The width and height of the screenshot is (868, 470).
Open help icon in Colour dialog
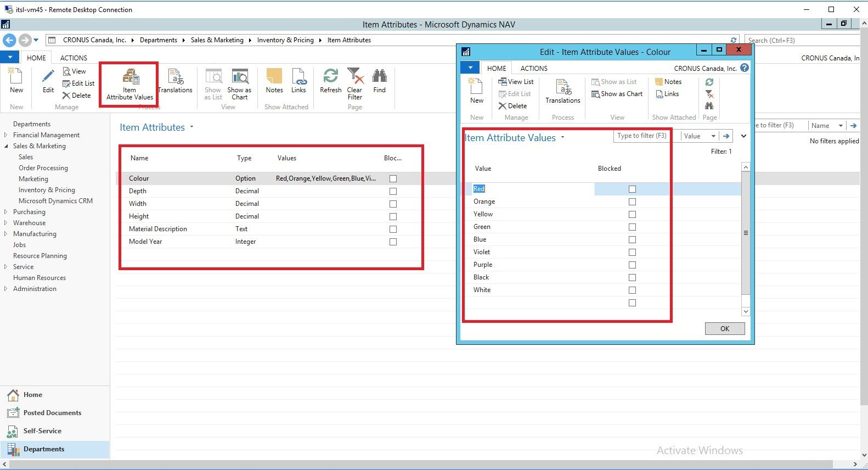[x=745, y=68]
